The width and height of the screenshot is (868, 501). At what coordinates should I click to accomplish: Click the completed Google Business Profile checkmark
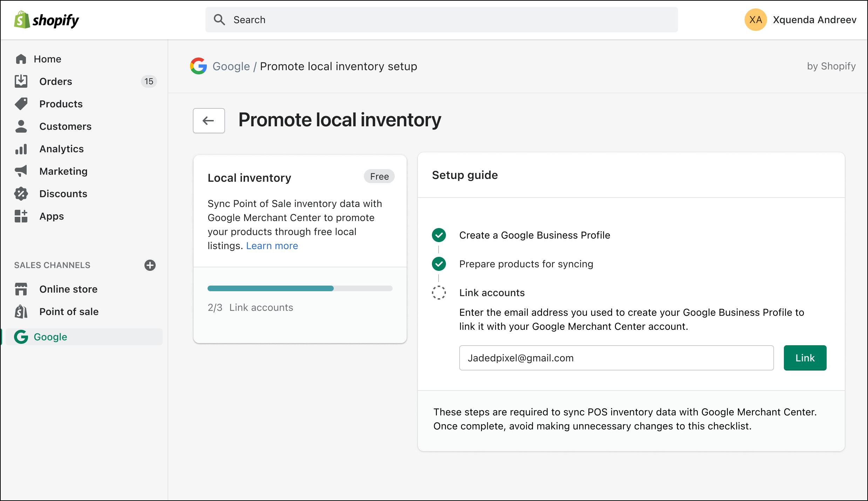439,235
